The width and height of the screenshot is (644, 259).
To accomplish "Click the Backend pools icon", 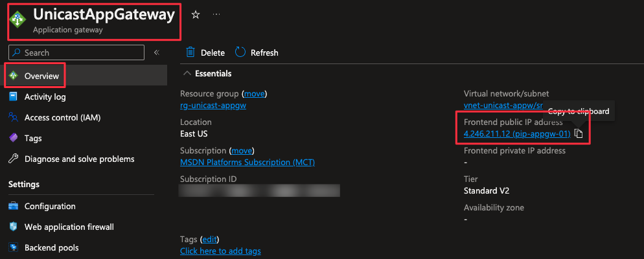I will [x=13, y=248].
